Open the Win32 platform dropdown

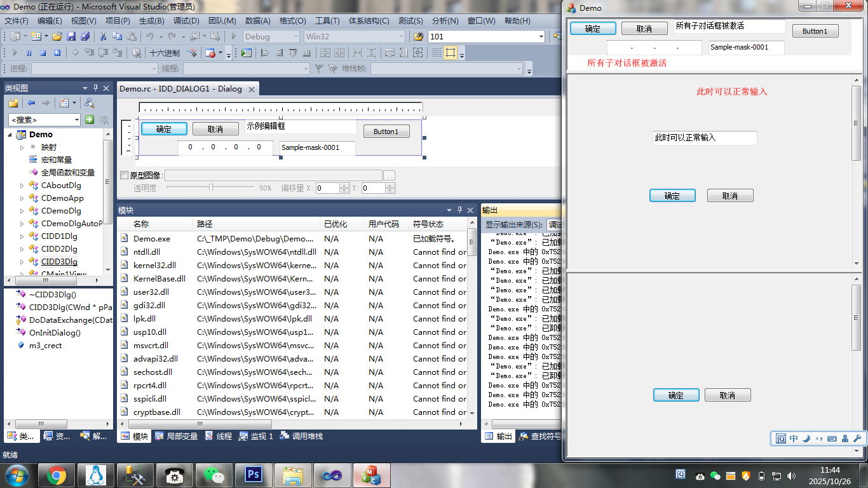pyautogui.click(x=401, y=37)
